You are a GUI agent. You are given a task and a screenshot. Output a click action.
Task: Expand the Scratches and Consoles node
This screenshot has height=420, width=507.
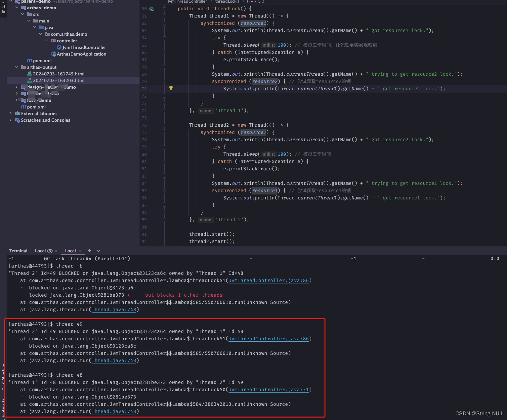click(11, 120)
